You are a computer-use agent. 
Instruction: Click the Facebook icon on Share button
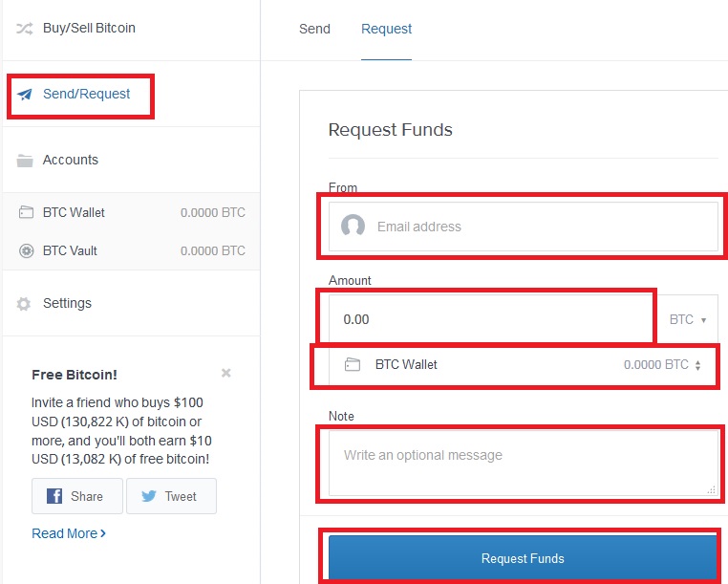(54, 496)
